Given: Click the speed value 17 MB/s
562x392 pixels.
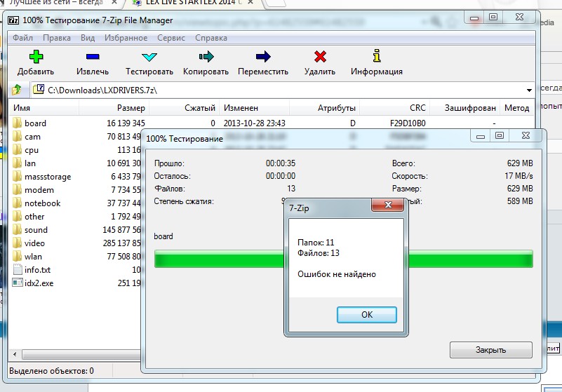Looking at the screenshot, I should point(518,176).
